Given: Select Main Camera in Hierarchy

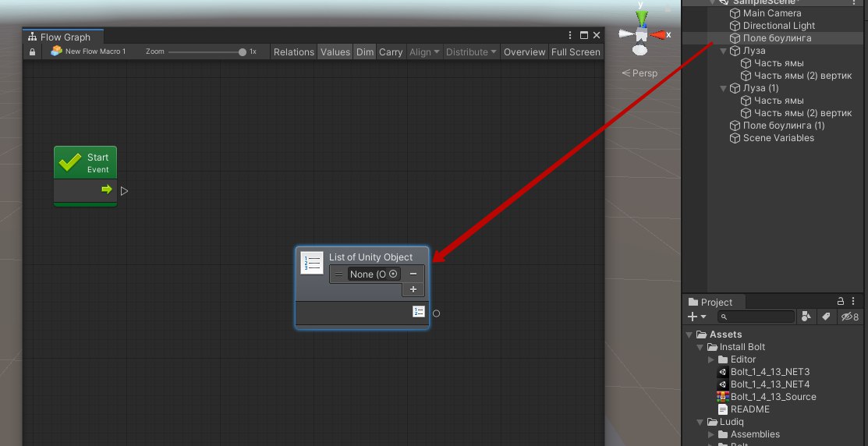Looking at the screenshot, I should point(771,13).
